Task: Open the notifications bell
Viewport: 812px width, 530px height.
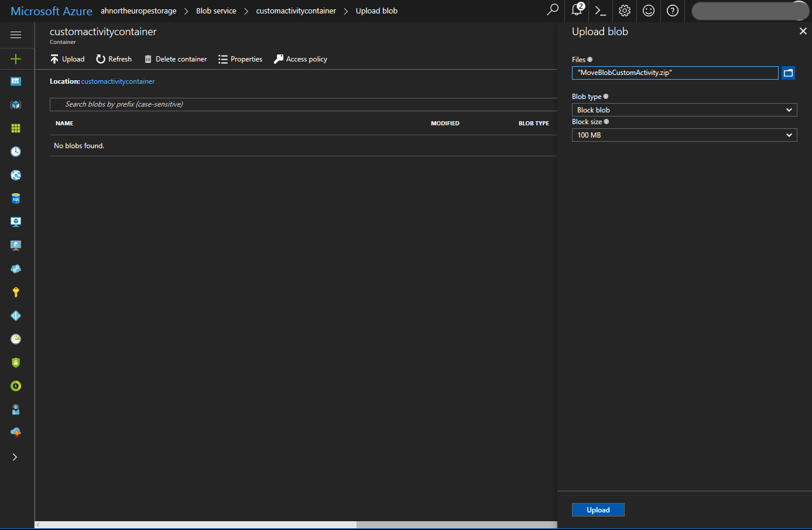Action: coord(578,10)
